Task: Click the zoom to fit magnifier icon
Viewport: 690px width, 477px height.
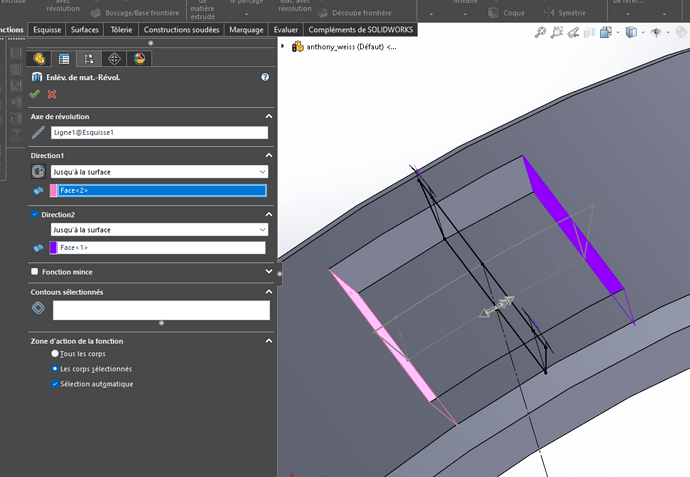Action: coord(541,32)
